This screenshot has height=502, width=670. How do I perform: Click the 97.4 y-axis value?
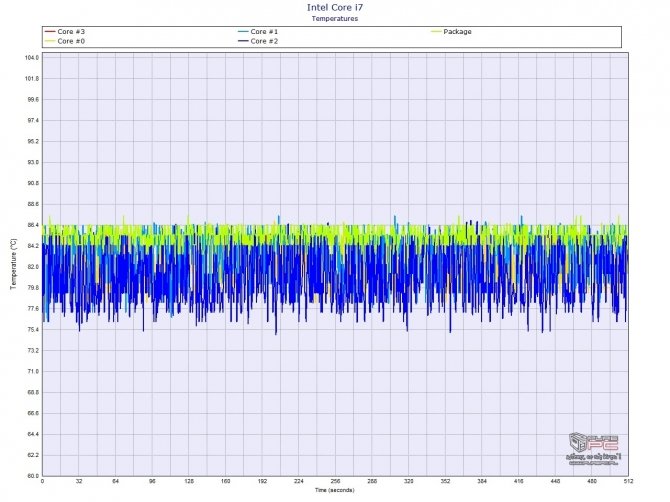[32, 120]
